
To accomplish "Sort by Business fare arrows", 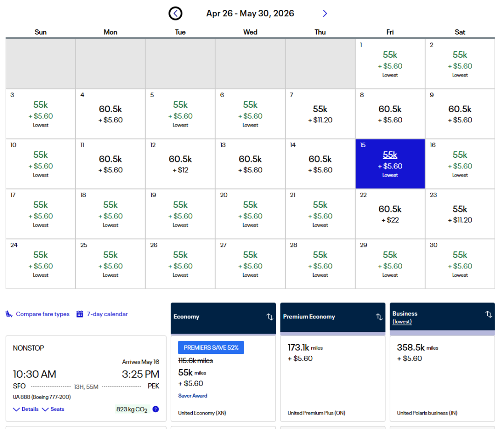I will [x=489, y=314].
